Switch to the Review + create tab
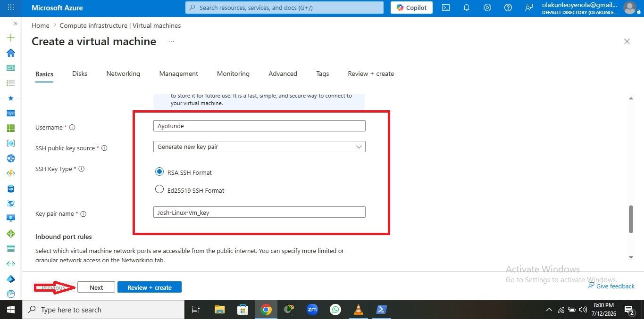 371,74
